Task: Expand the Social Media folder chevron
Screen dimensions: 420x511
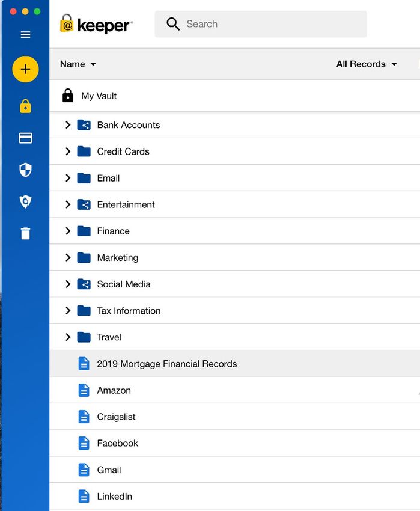Action: click(68, 284)
